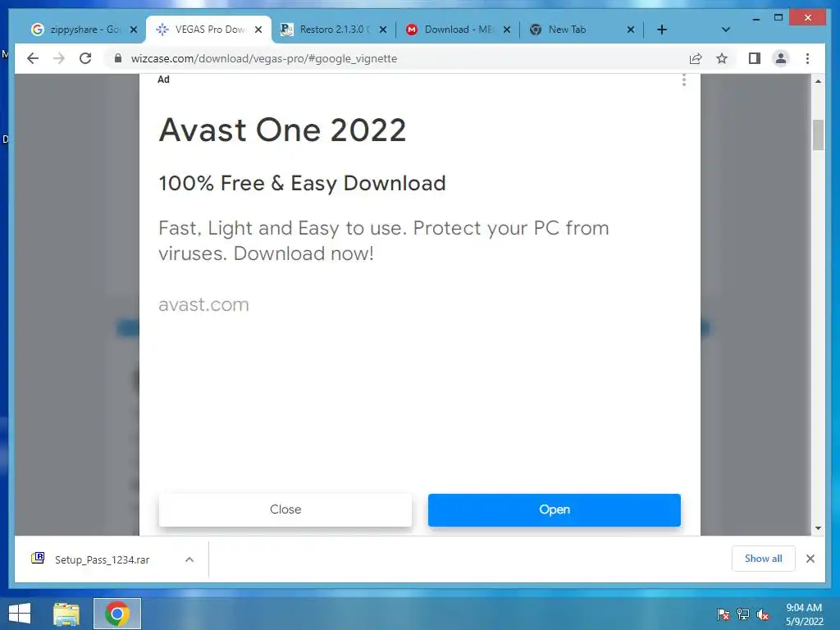Open a new tab with plus button
The height and width of the screenshot is (630, 840).
pos(662,30)
